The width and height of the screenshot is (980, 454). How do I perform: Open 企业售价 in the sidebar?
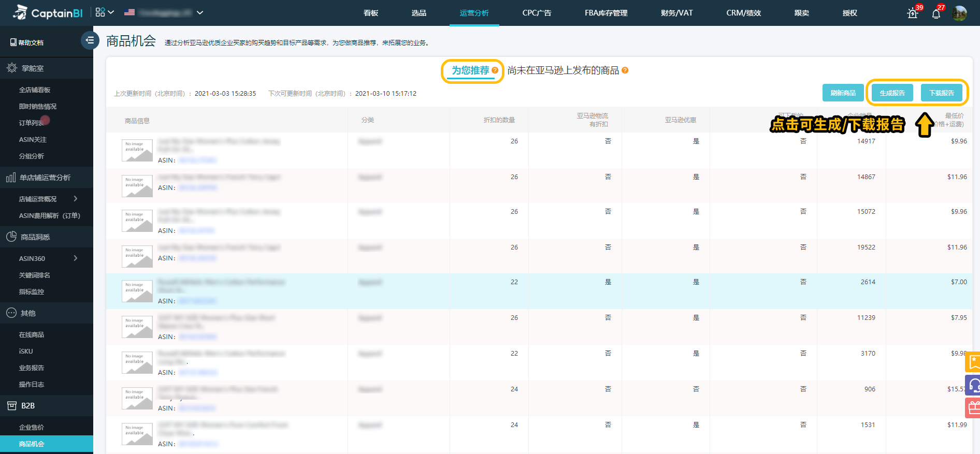pos(32,428)
